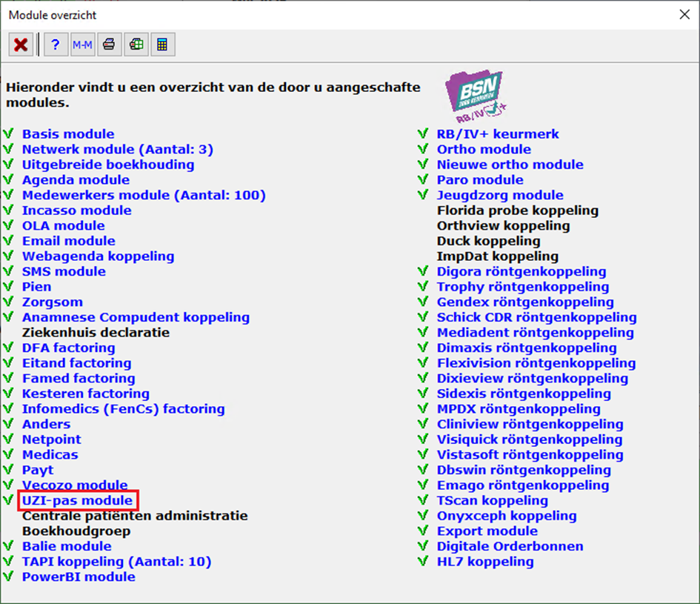Select Uitgebreide boekhouding link
The height and width of the screenshot is (604, 700).
(x=108, y=165)
